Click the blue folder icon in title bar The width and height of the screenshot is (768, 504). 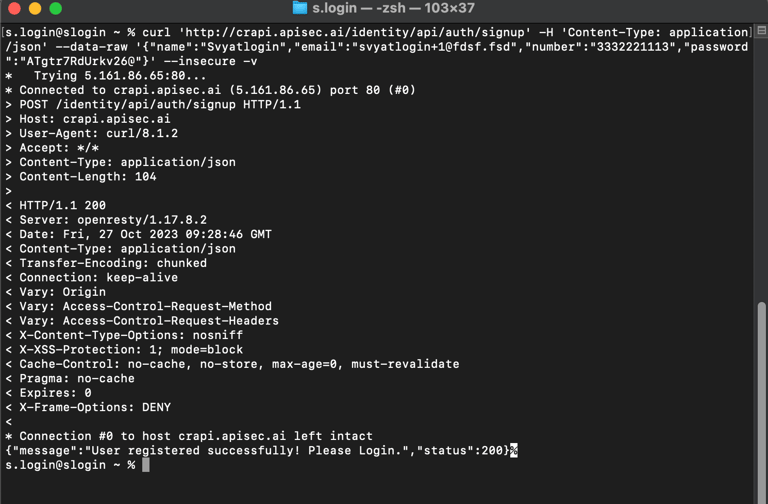click(x=299, y=8)
